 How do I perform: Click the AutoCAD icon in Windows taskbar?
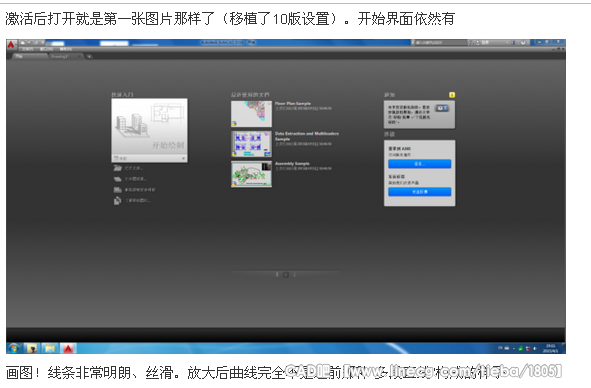68,348
